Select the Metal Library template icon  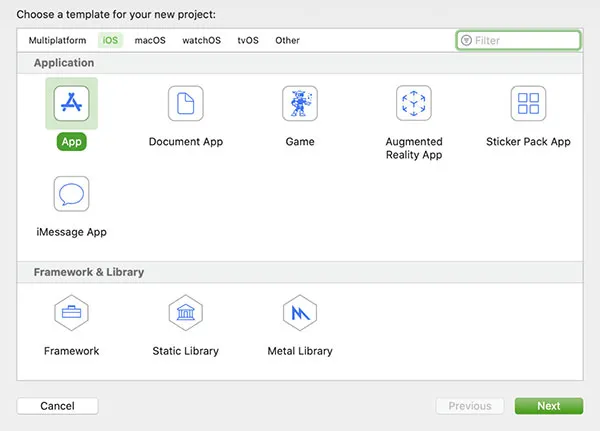300,313
